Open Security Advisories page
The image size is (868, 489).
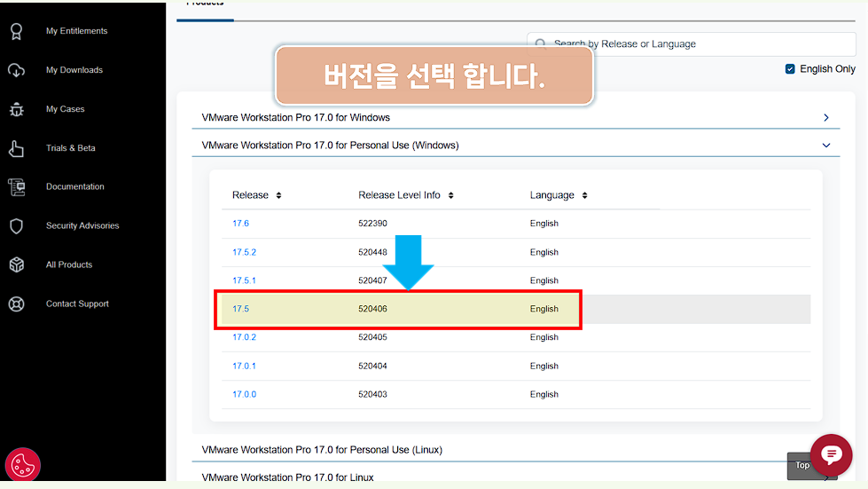click(x=82, y=225)
